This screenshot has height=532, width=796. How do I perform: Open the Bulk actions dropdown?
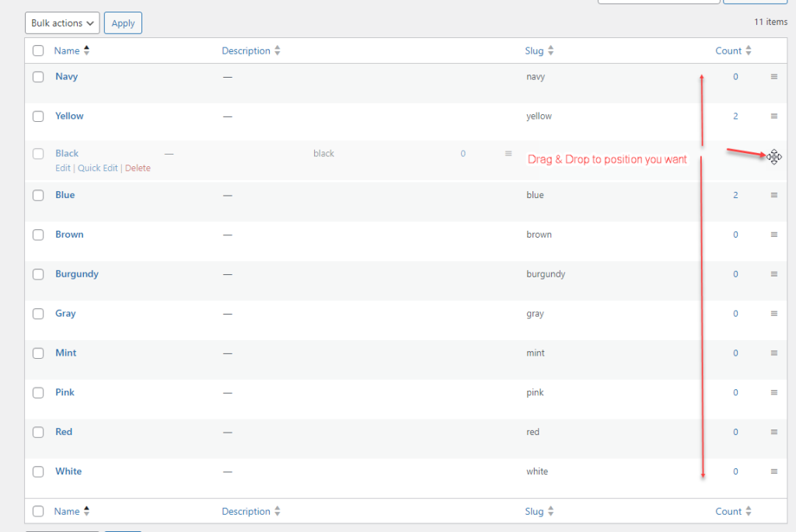pos(61,23)
